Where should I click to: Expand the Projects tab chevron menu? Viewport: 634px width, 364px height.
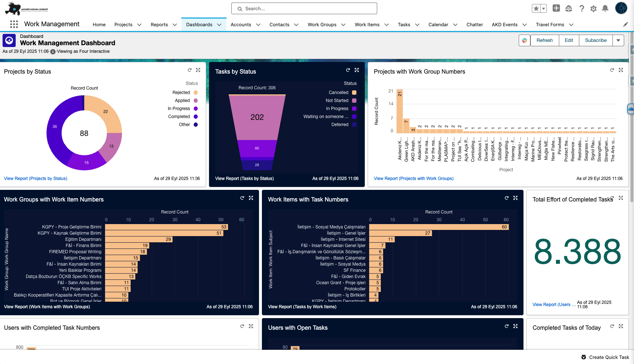[139, 25]
